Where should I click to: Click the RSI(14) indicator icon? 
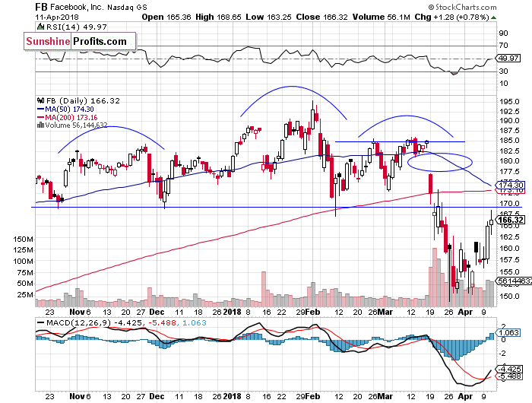[40, 27]
